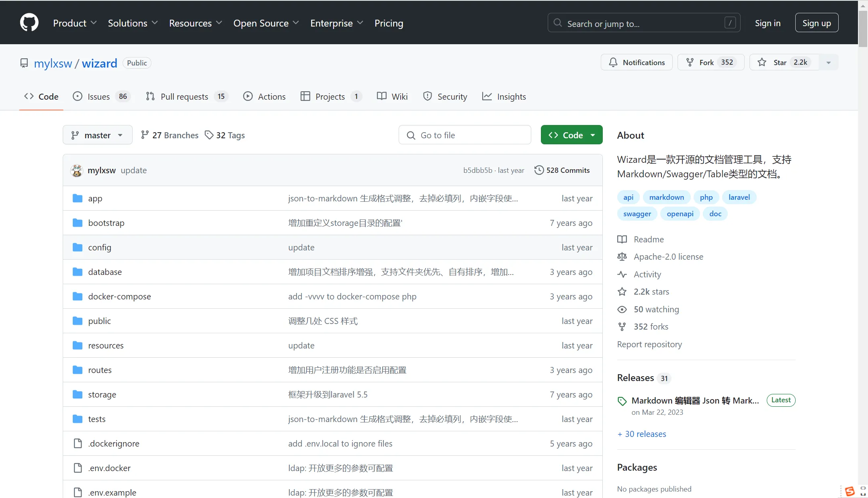The width and height of the screenshot is (868, 498).
Task: Open the Insights tab
Action: tap(504, 96)
